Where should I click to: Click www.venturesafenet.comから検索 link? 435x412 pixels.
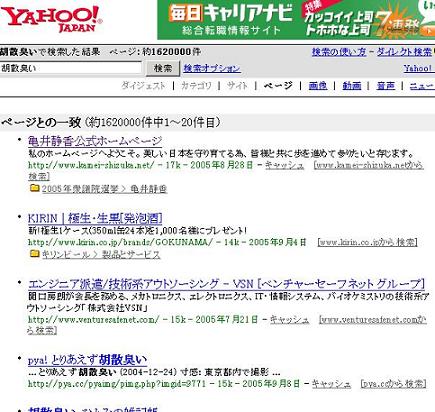tap(373, 320)
